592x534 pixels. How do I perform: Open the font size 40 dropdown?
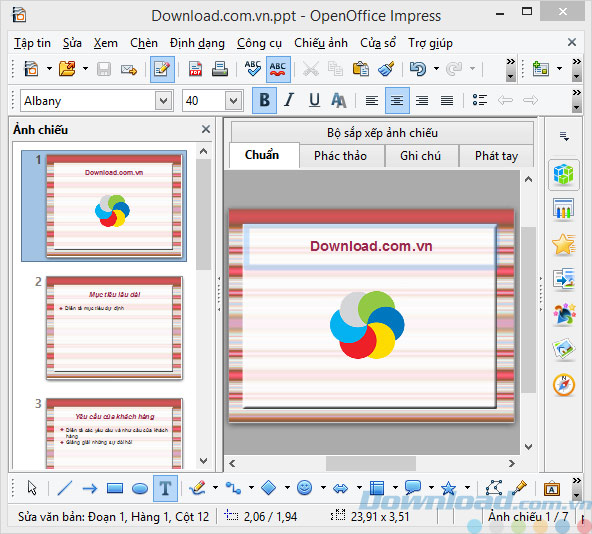(234, 101)
